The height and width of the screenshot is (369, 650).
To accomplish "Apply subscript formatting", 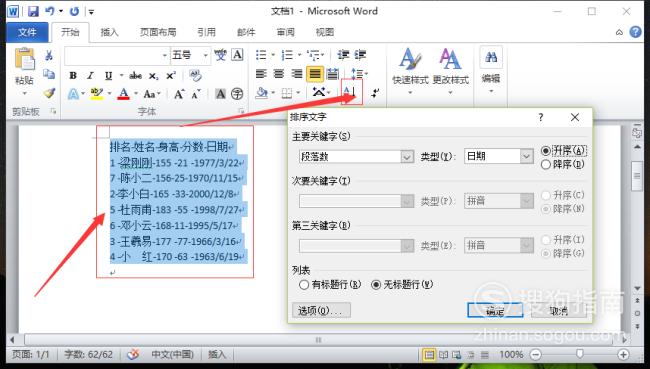I will coord(153,76).
